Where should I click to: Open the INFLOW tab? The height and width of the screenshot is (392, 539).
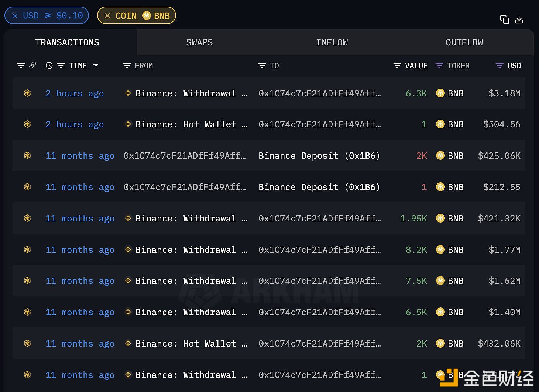click(x=332, y=42)
